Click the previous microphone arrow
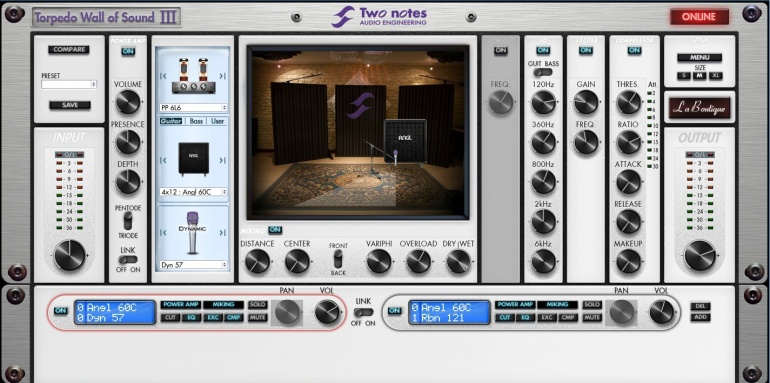Screen dimensions: 770x383 click(163, 233)
